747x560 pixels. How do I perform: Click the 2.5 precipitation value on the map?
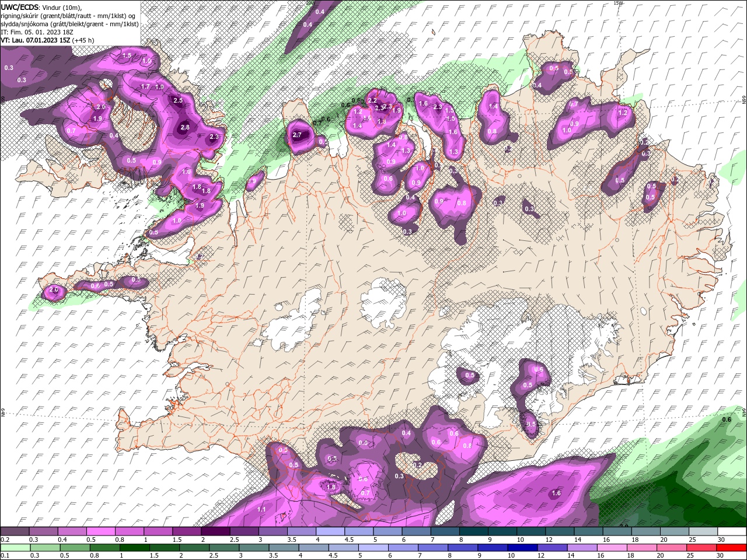pos(179,100)
